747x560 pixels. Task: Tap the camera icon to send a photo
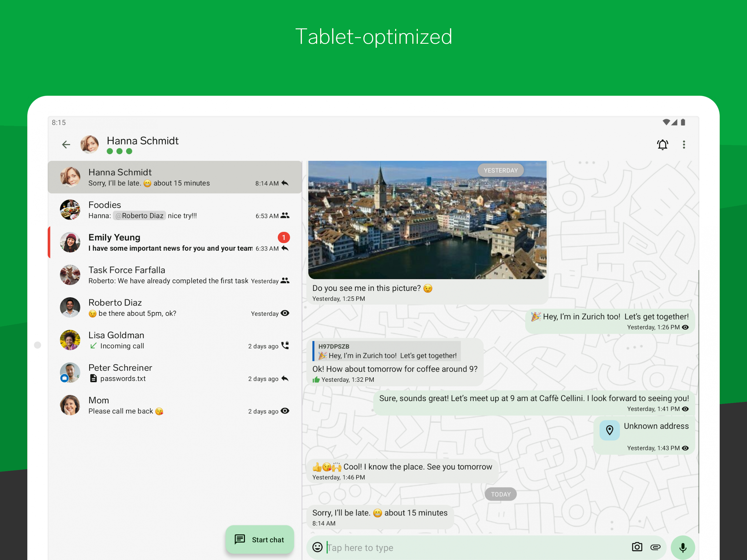tap(637, 547)
